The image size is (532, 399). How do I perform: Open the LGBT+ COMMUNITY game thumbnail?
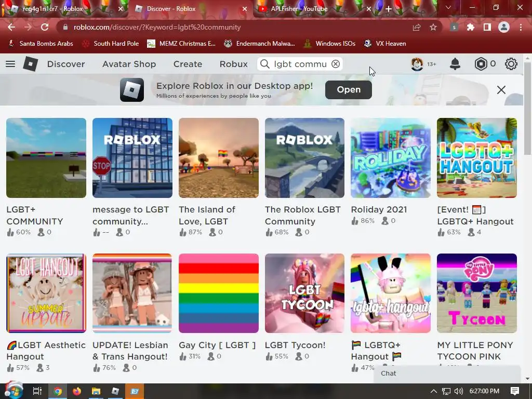click(x=46, y=158)
